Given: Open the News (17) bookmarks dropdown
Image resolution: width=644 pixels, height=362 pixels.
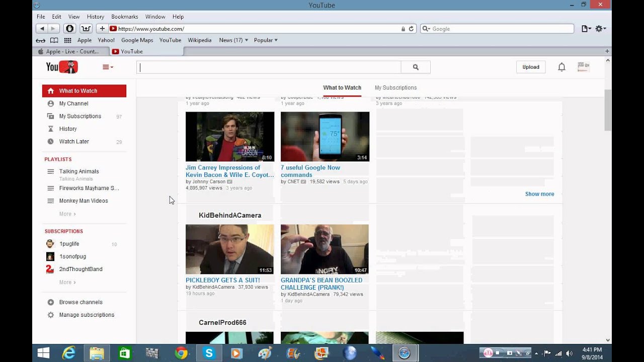Looking at the screenshot, I should (233, 40).
